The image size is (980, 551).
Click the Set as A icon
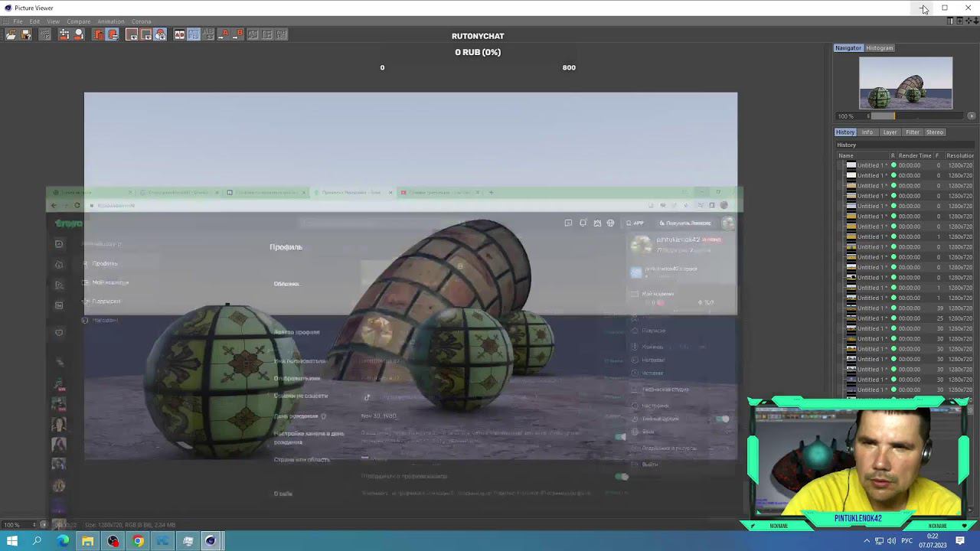[224, 34]
